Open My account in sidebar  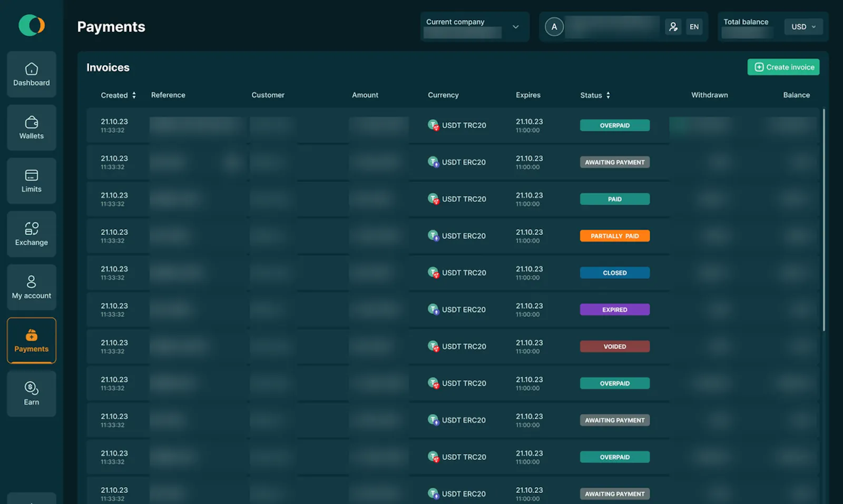click(x=32, y=287)
